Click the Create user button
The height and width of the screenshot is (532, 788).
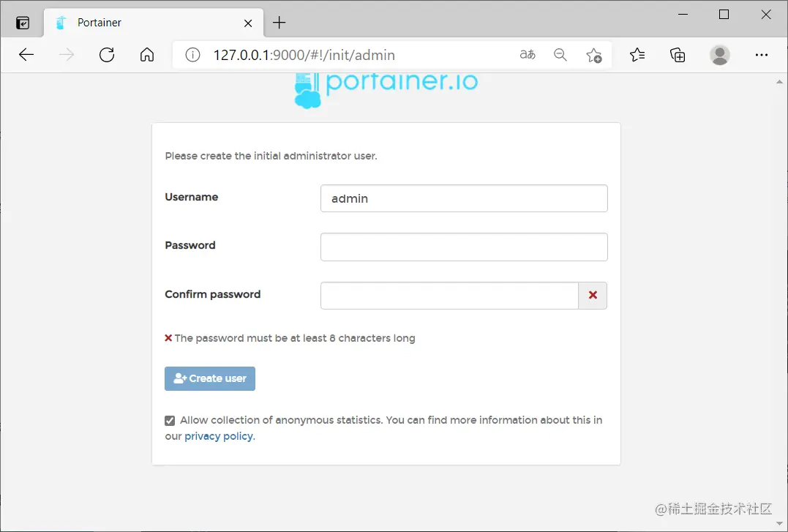pos(210,378)
